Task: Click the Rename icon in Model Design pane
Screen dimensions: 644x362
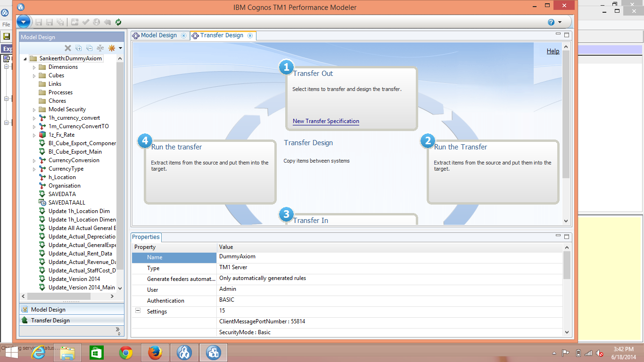Action: (x=100, y=48)
